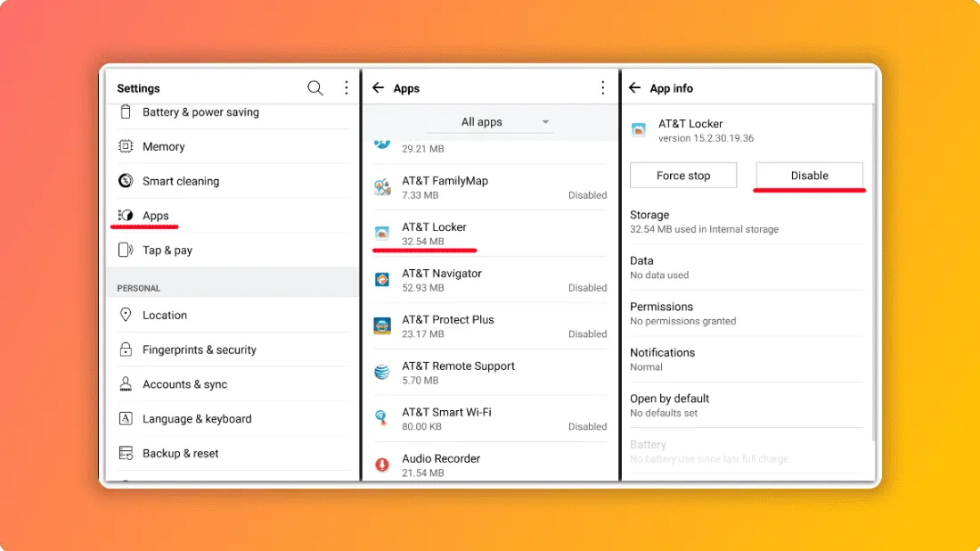Screen dimensions: 980x551
Task: Open Fingerprints & security settings
Action: pyautogui.click(x=233, y=349)
